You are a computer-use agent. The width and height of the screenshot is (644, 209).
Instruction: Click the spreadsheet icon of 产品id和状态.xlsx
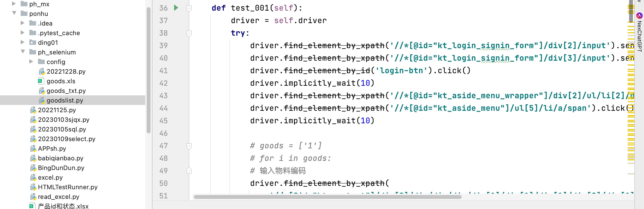tap(32, 206)
